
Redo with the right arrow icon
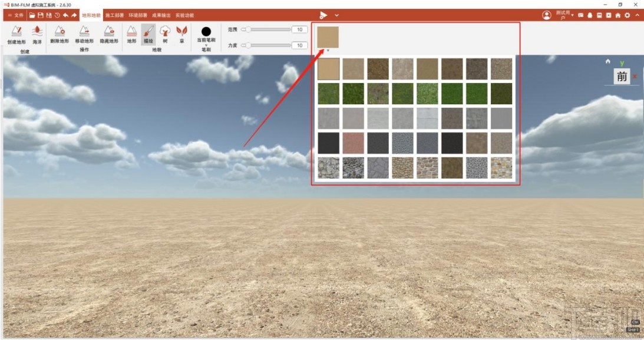tap(74, 15)
